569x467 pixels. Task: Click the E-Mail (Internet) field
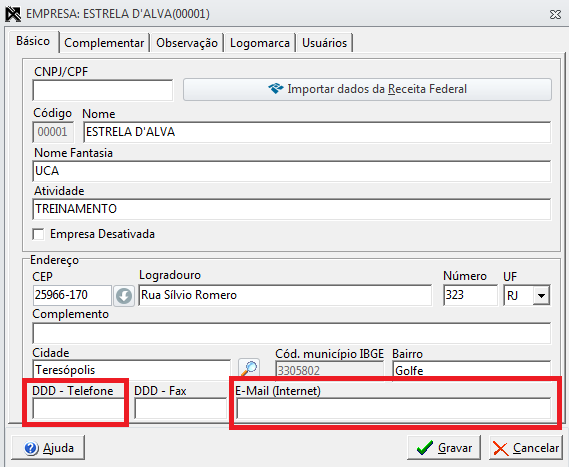pos(394,409)
